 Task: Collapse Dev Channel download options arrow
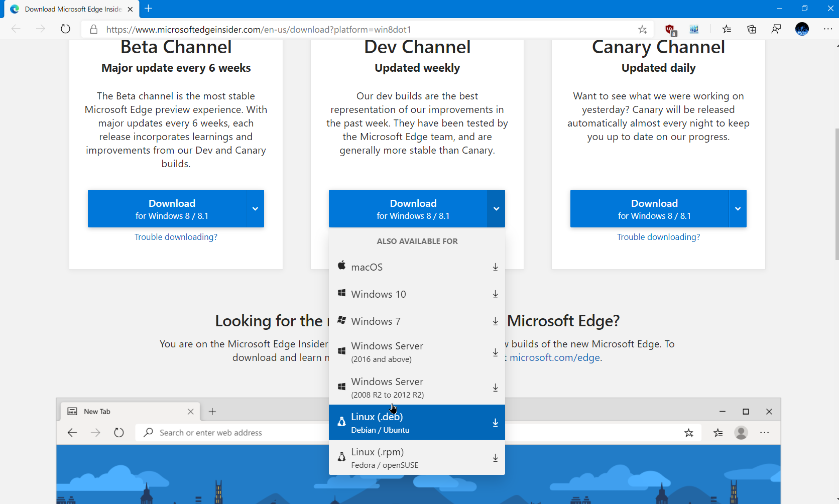point(496,209)
